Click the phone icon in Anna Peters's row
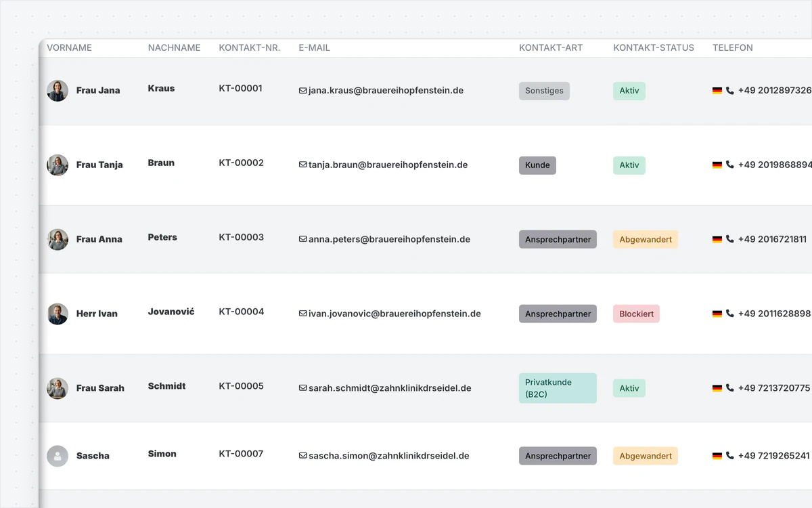Viewport: 812px width, 508px height. pyautogui.click(x=729, y=240)
